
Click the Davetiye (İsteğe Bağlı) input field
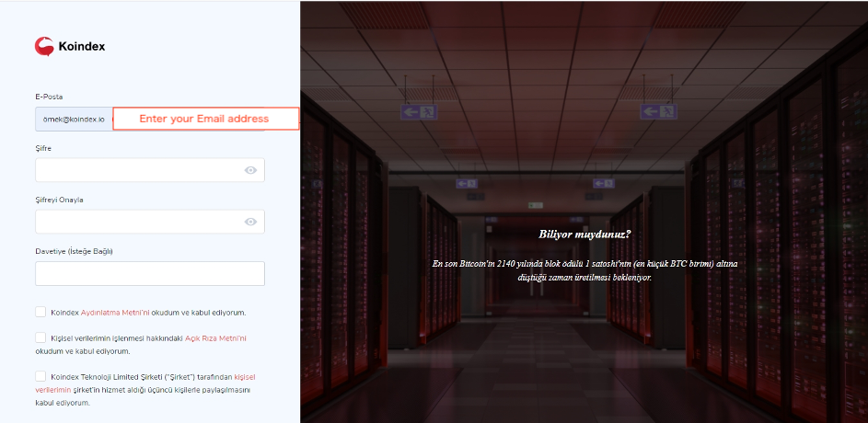pos(149,273)
